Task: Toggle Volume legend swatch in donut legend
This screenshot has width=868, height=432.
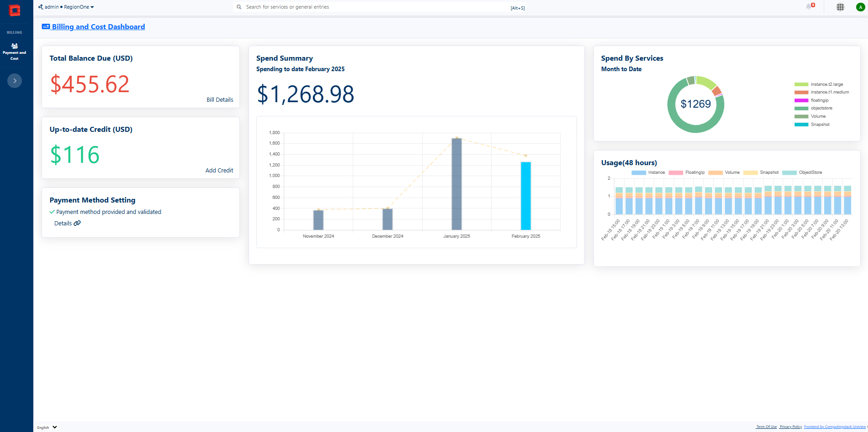Action: point(801,116)
